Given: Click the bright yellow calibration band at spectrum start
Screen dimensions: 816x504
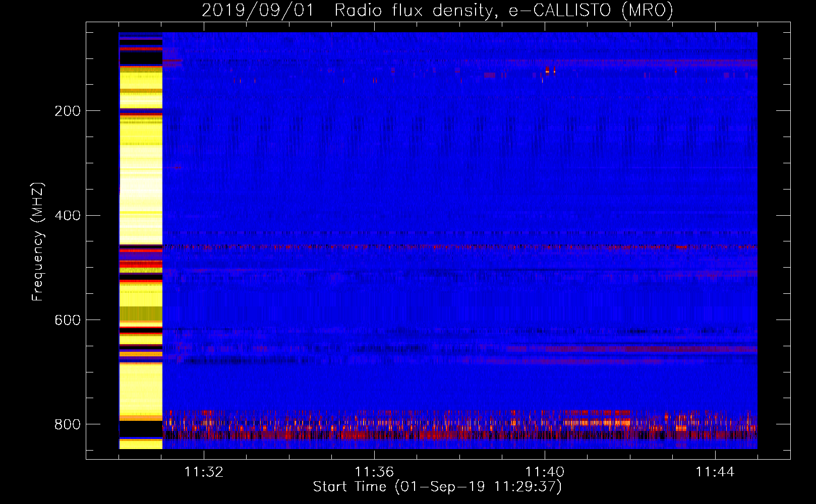Looking at the screenshot, I should pos(141,241).
